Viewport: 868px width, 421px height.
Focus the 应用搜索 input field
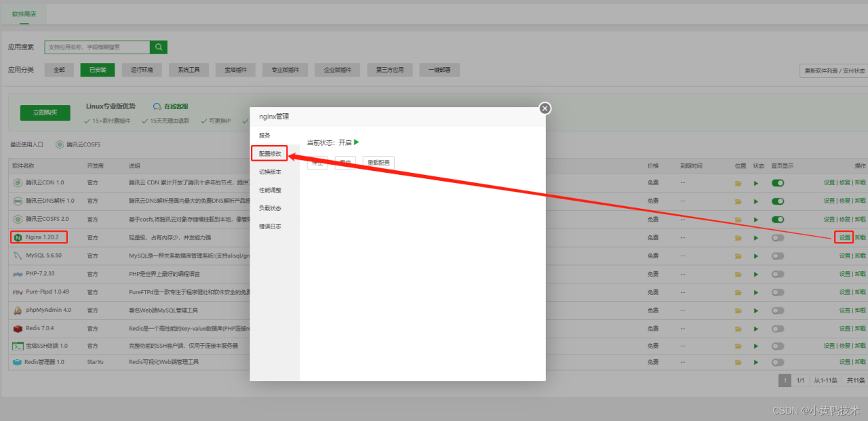click(97, 47)
